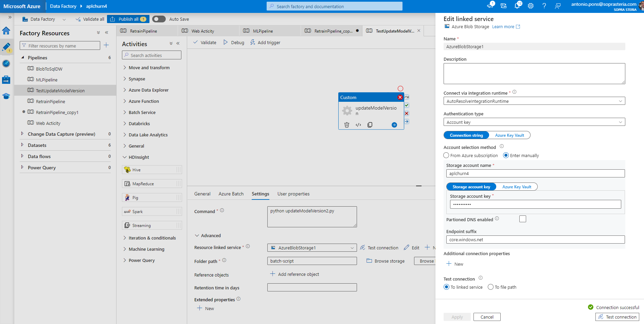Image resolution: width=644 pixels, height=324 pixels.
Task: Click Test connection button at panel bottom
Action: pos(617,317)
